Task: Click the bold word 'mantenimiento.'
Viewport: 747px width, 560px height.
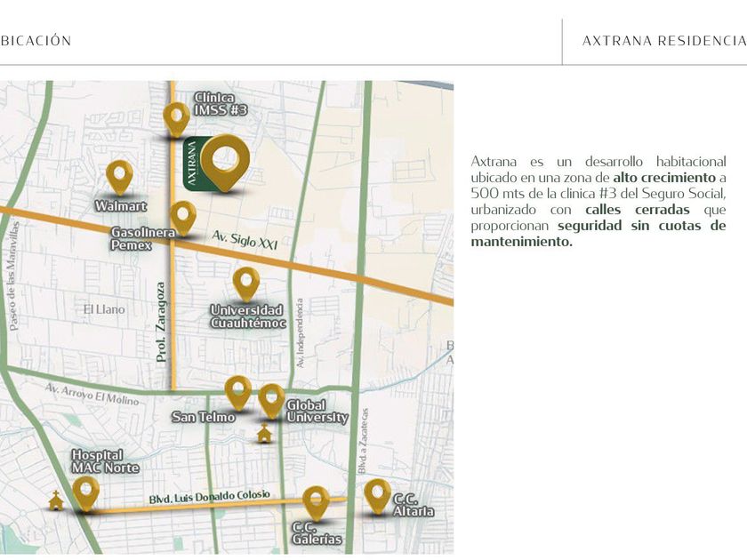Action: pyautogui.click(x=522, y=242)
